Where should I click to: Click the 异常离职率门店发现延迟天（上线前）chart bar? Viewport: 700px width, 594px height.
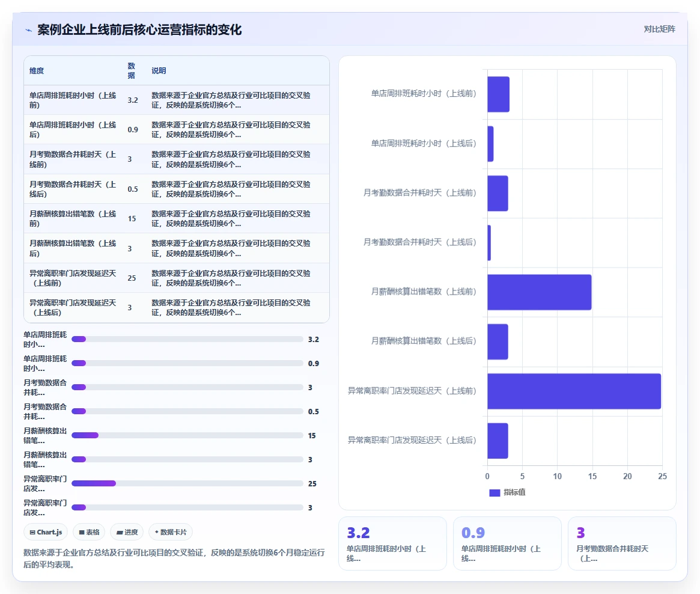click(x=574, y=391)
